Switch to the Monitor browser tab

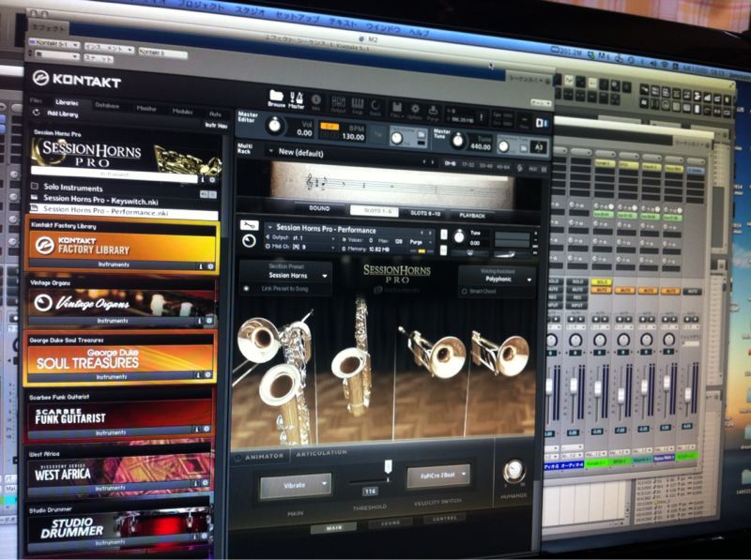point(146,108)
